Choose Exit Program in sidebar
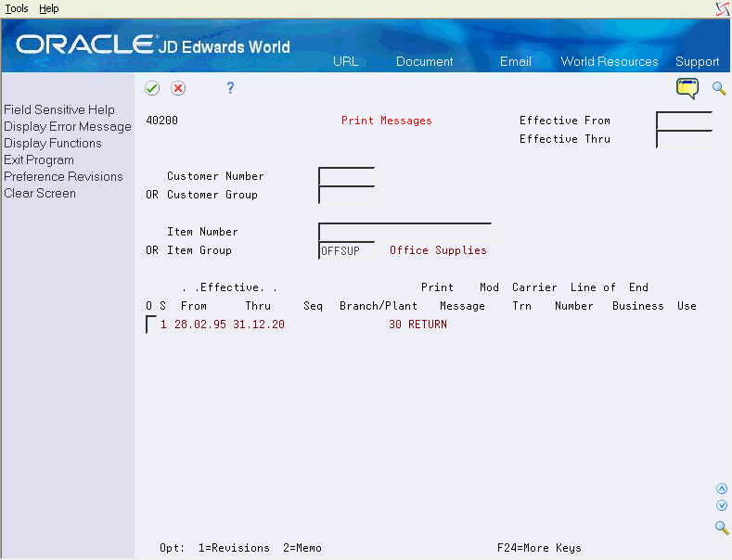Screen dimensions: 732x560 [39, 160]
